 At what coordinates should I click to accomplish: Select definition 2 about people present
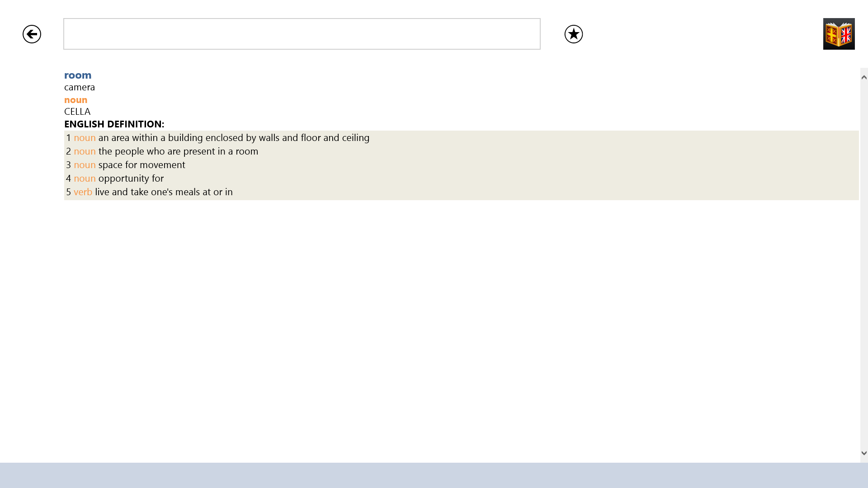tap(178, 151)
